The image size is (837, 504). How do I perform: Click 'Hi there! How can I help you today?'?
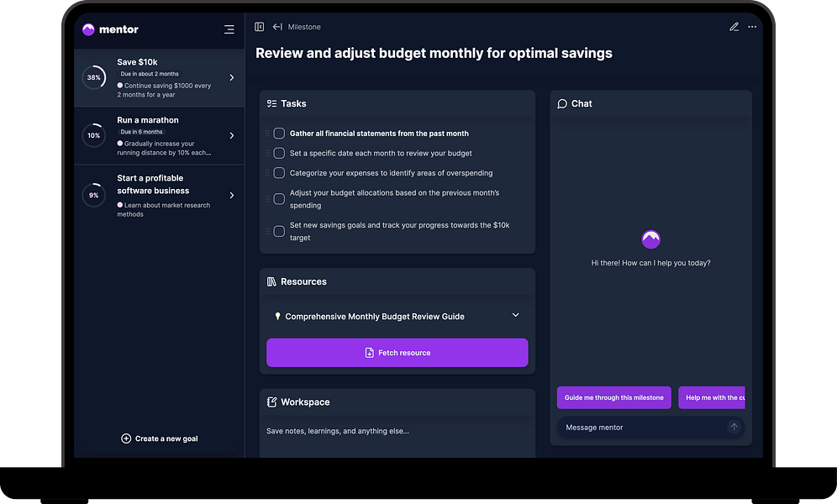click(x=650, y=263)
